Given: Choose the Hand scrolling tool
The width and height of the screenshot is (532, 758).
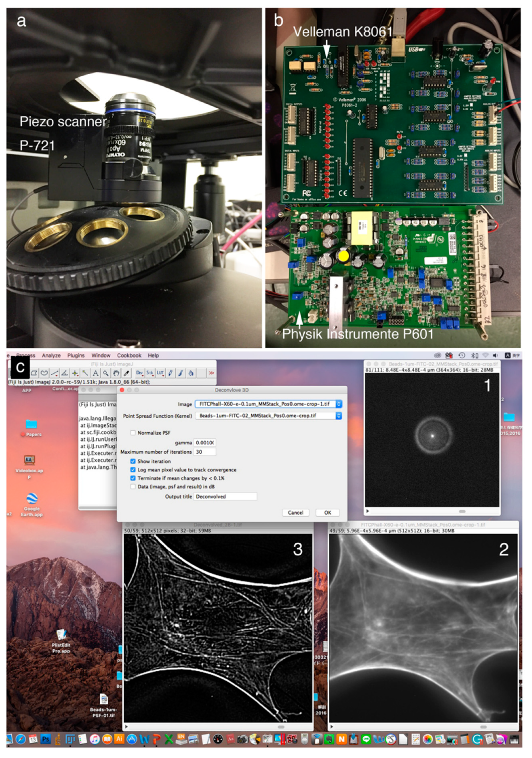Looking at the screenshot, I should tap(116, 373).
